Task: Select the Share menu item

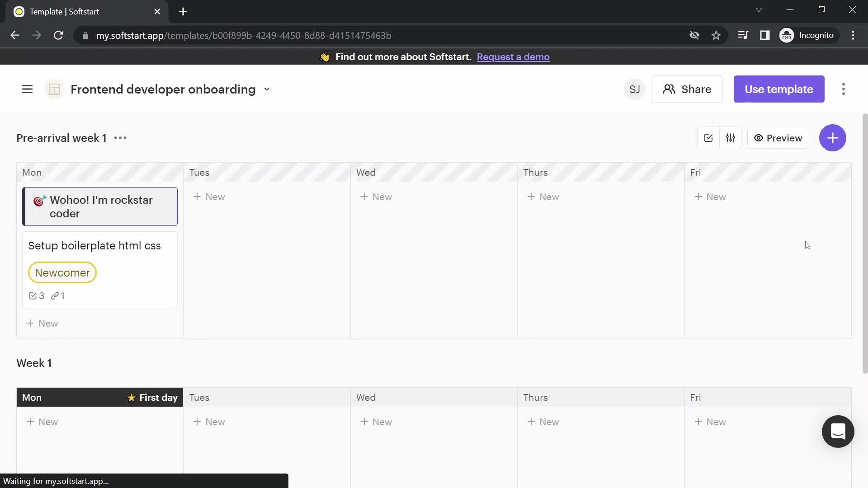Action: [x=687, y=89]
